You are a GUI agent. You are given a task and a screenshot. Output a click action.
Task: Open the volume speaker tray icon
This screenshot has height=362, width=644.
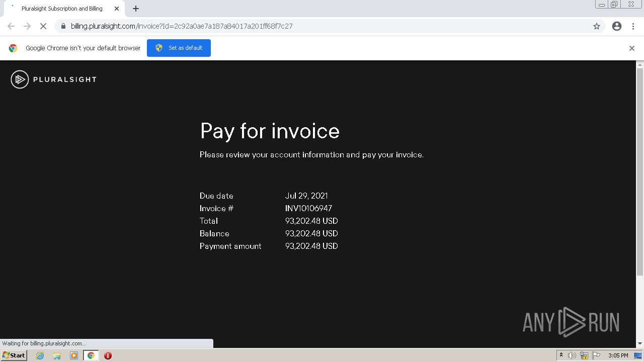pos(572,355)
